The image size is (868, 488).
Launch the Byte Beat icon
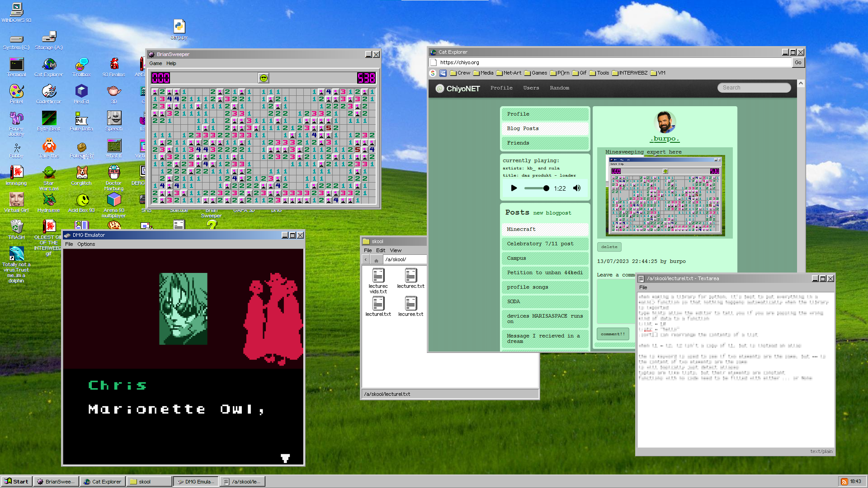coord(49,122)
